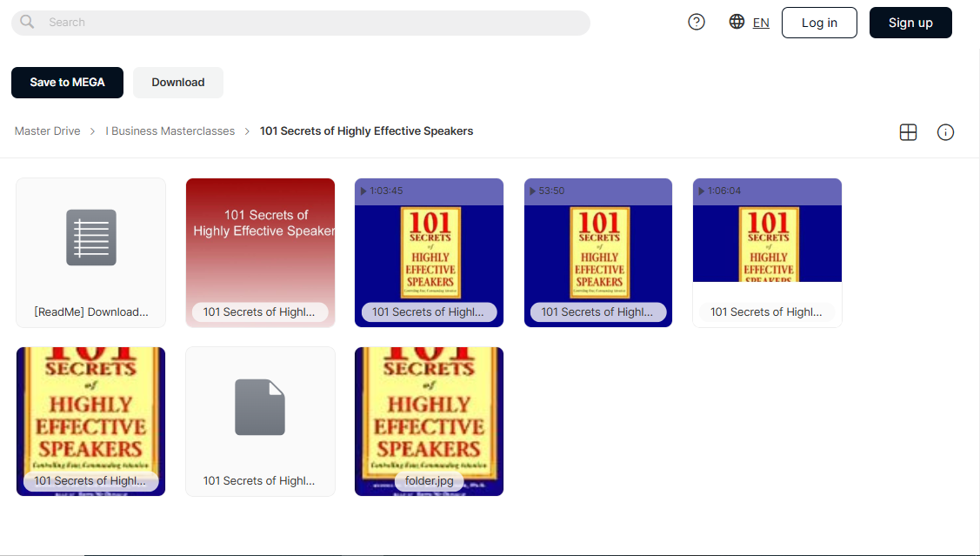Viewport: 980px width, 556px height.
Task: Open the folder info icon
Action: 945,132
